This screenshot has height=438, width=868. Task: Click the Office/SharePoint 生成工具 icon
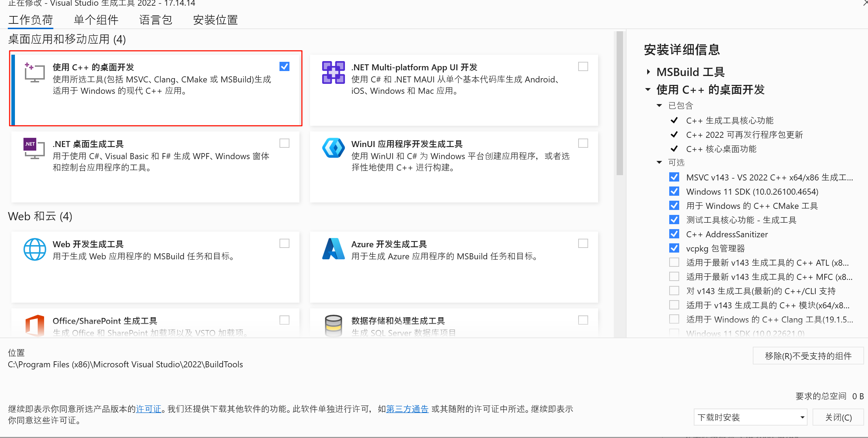click(x=34, y=325)
